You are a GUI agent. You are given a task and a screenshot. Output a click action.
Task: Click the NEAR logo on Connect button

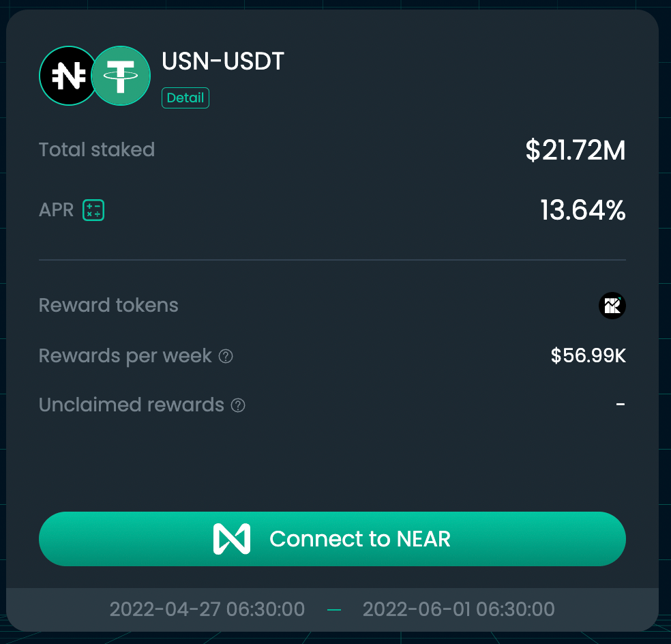[x=231, y=539]
